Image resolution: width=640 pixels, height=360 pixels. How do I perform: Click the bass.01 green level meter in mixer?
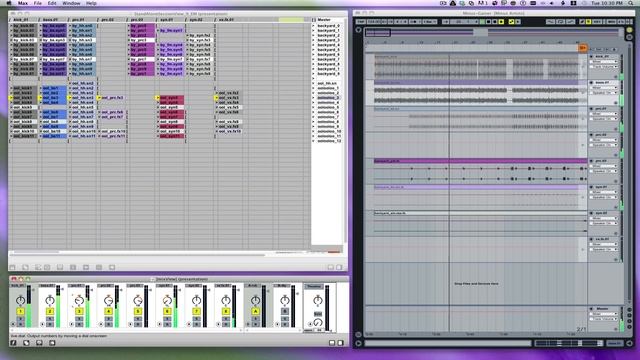pos(58,307)
